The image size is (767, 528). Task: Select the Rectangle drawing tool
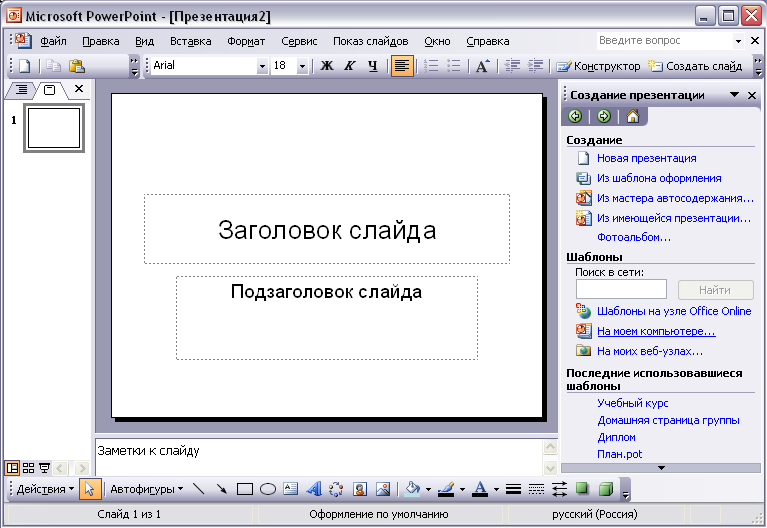245,489
